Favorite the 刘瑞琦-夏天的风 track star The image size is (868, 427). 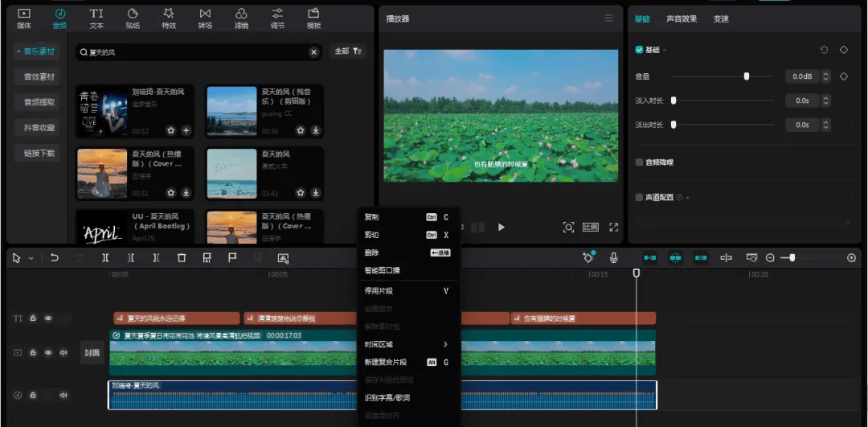coord(171,130)
